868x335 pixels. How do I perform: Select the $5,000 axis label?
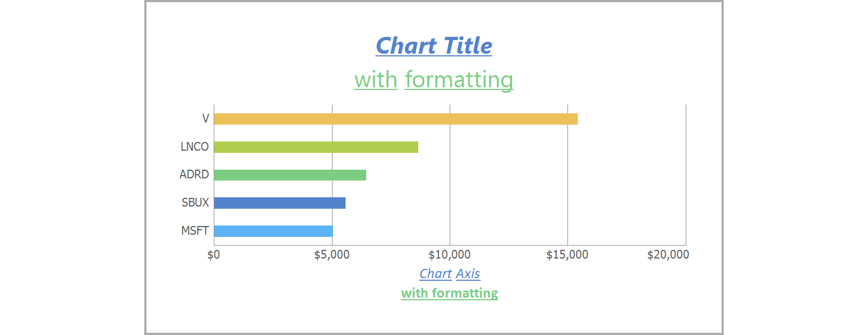(332, 255)
